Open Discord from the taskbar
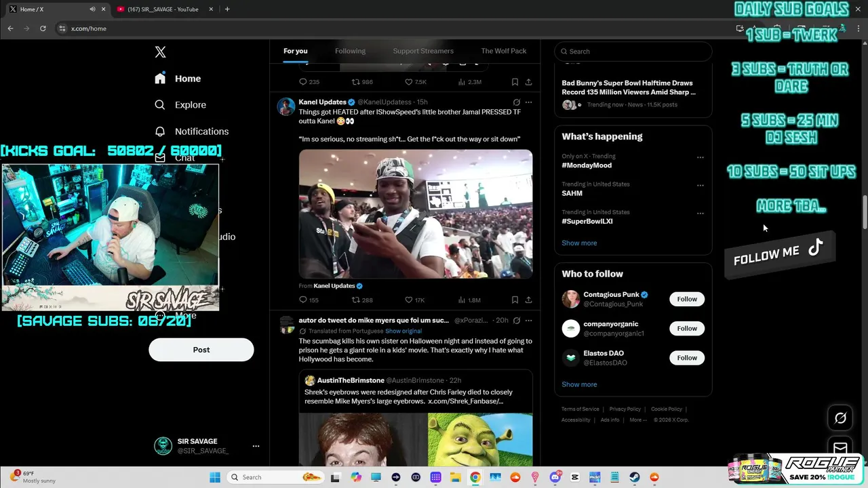The image size is (868, 488). coord(555,477)
